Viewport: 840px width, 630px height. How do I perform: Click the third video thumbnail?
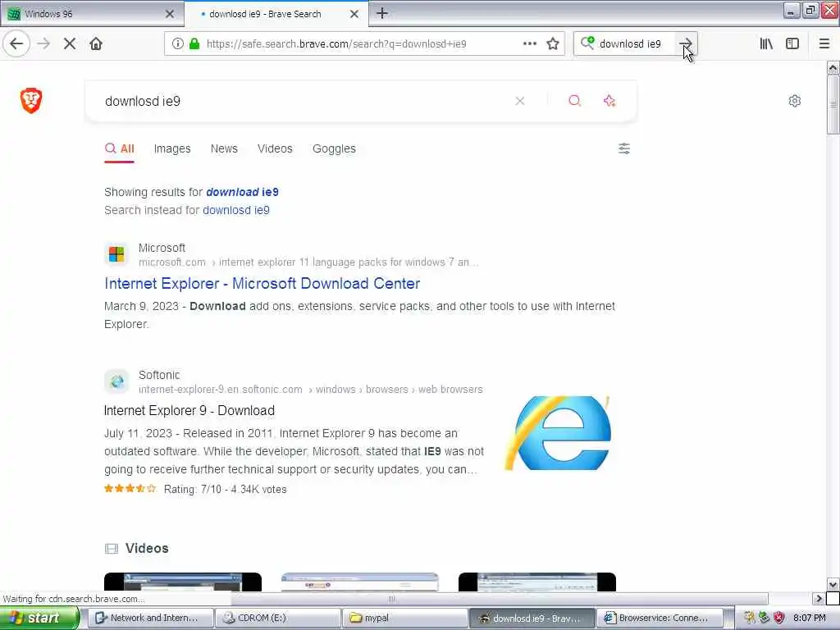pos(536,582)
